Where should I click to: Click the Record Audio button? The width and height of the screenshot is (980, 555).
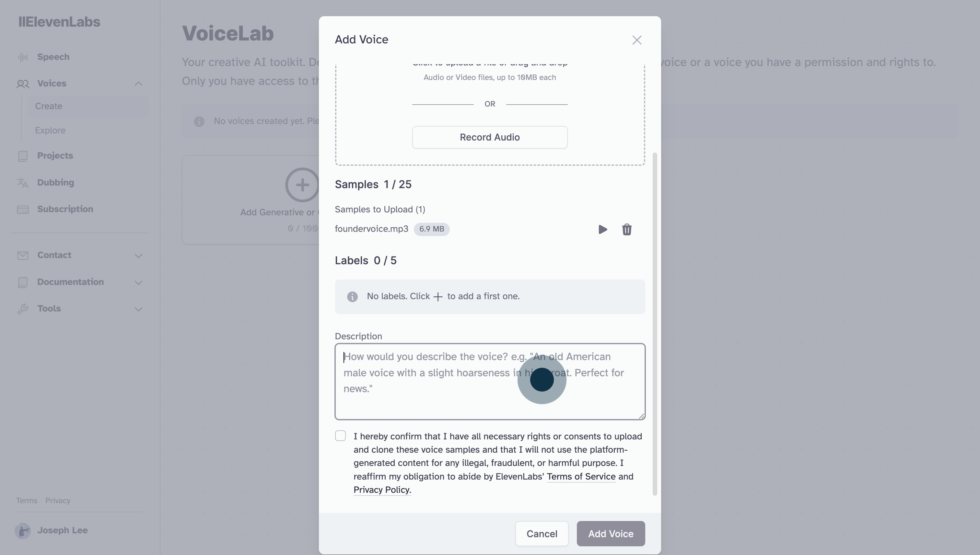489,137
